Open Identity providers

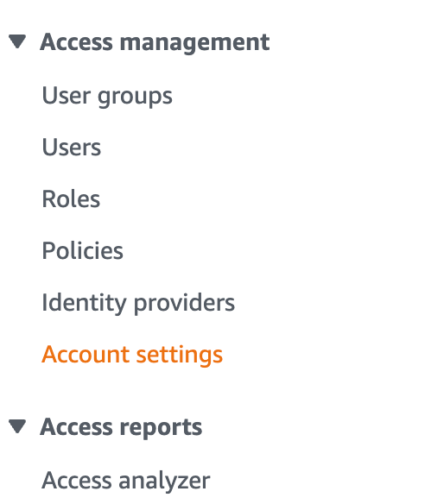point(138,303)
